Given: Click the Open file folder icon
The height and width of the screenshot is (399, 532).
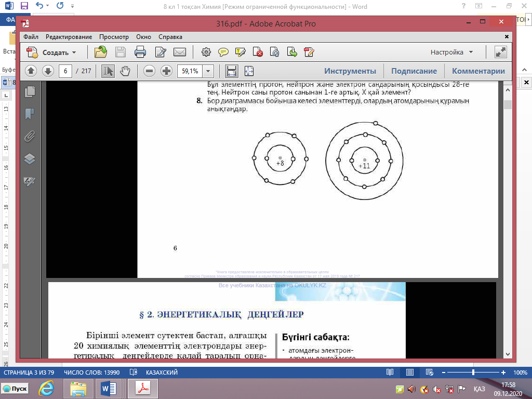Looking at the screenshot, I should point(101,52).
